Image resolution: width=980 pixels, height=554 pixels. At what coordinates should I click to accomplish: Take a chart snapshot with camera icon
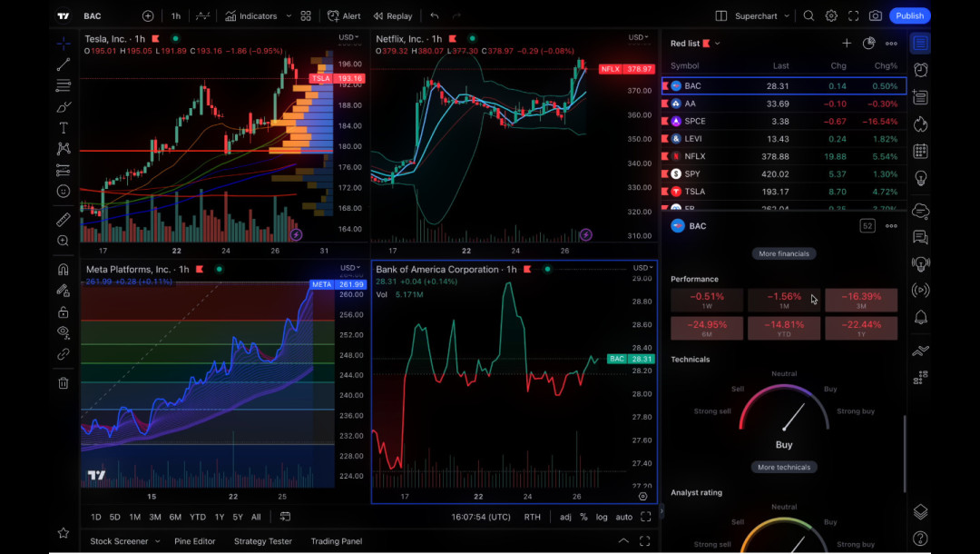876,15
